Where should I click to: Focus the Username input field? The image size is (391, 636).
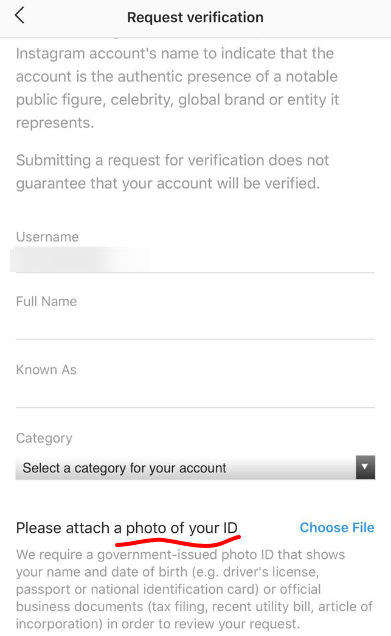195,260
